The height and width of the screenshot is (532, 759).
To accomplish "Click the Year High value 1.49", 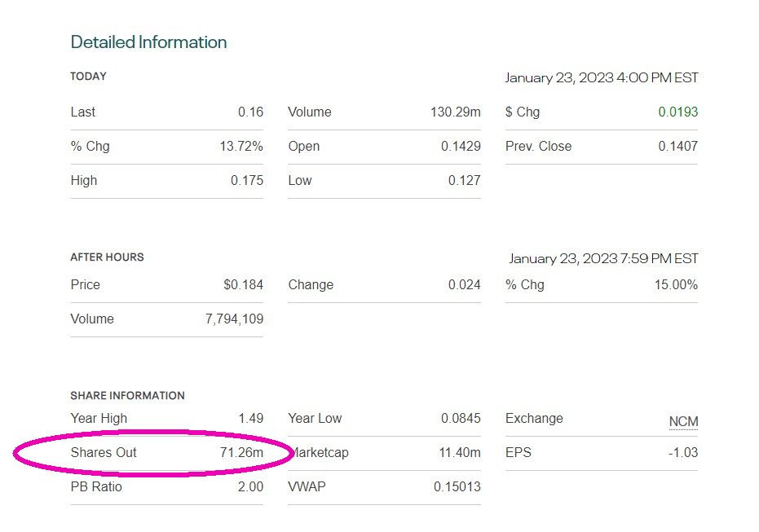I will point(250,418).
